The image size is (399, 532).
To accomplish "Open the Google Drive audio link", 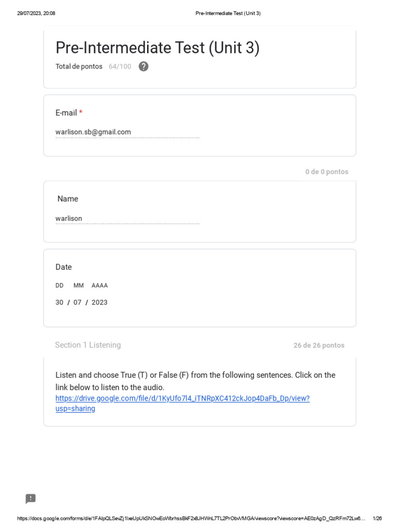I will [x=182, y=398].
